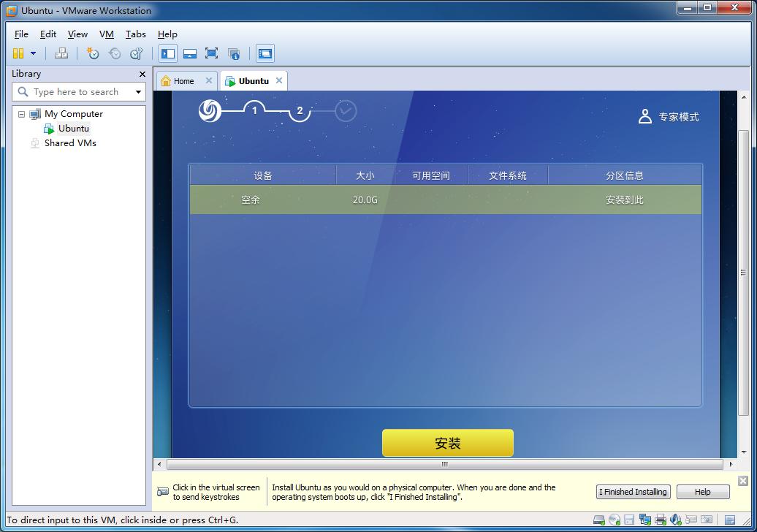Image resolution: width=757 pixels, height=532 pixels.
Task: Open the snapshot manager icon
Action: click(137, 53)
